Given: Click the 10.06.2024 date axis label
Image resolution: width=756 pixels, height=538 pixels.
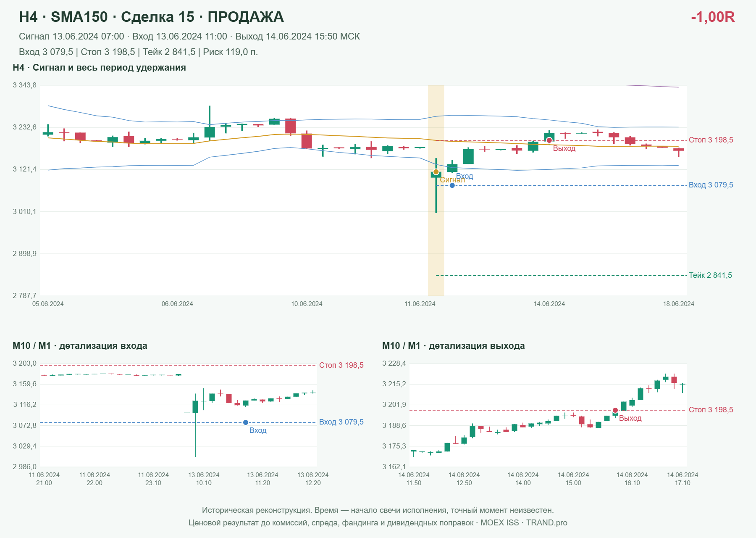Looking at the screenshot, I should point(307,304).
